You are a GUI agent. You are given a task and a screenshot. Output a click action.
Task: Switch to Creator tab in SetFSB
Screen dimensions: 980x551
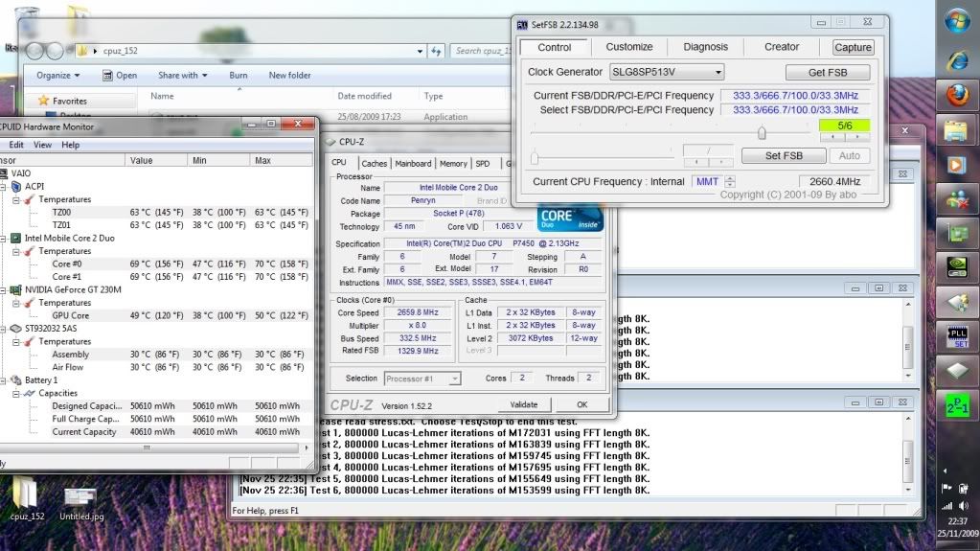coord(782,47)
